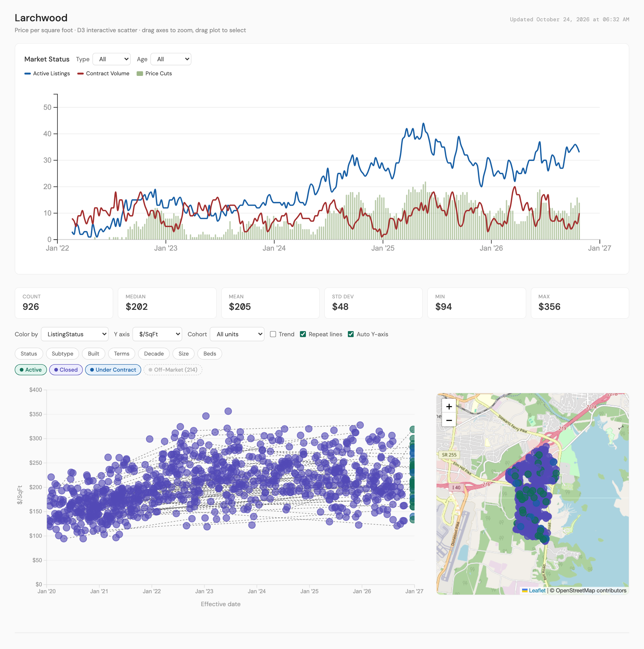
Task: Open the Color by ListingStatus dropdown
Action: click(x=74, y=334)
